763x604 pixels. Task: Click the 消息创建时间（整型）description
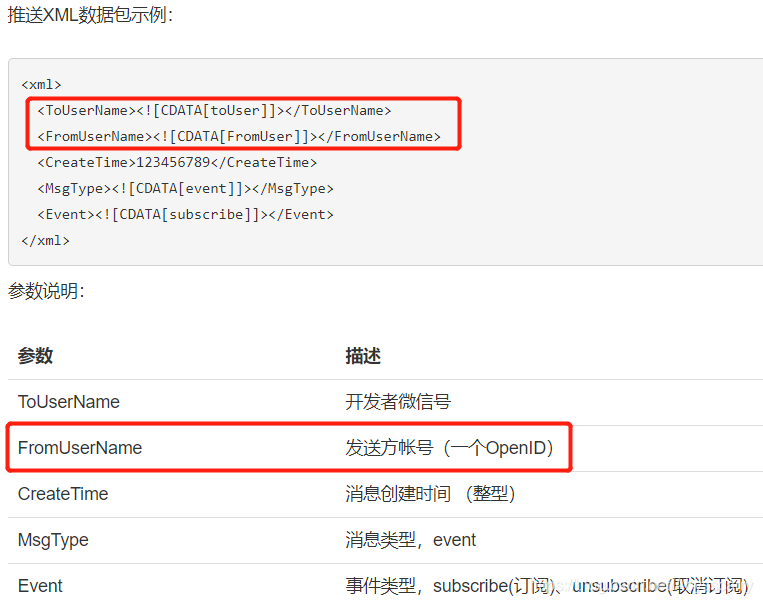click(x=430, y=494)
